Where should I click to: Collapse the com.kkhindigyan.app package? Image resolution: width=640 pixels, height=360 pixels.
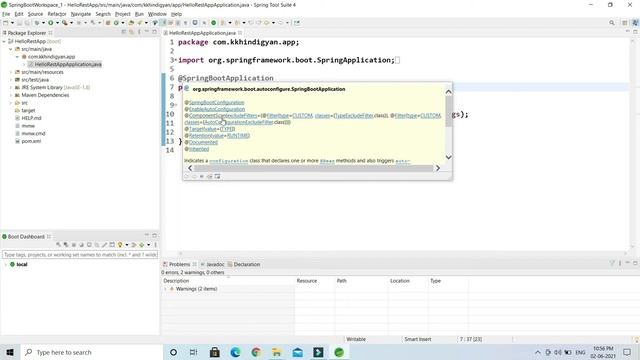(x=17, y=57)
